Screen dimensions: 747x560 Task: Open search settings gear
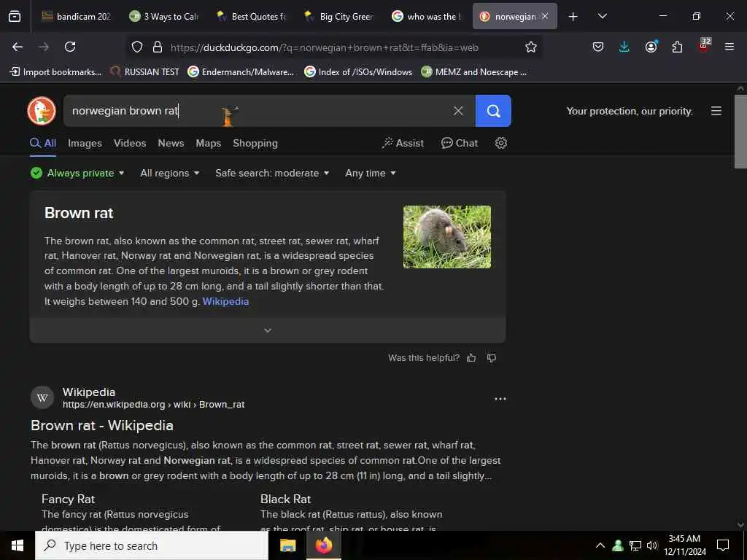(500, 143)
